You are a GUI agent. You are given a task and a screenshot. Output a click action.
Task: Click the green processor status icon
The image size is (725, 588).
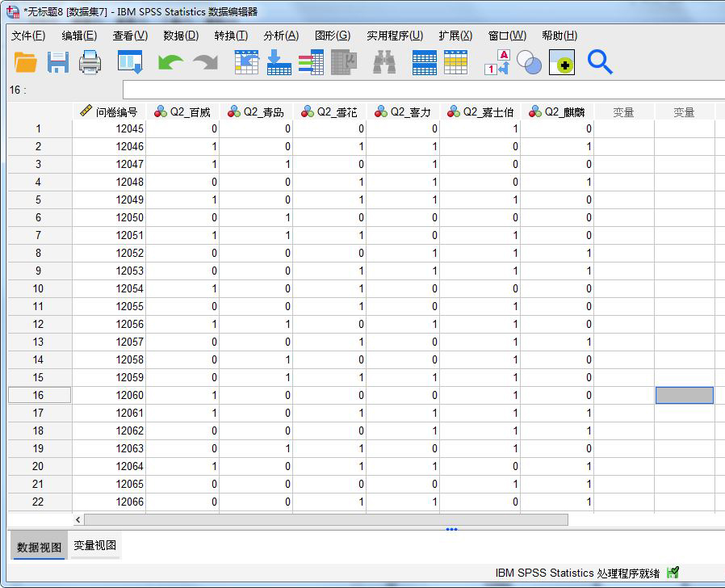point(673,573)
